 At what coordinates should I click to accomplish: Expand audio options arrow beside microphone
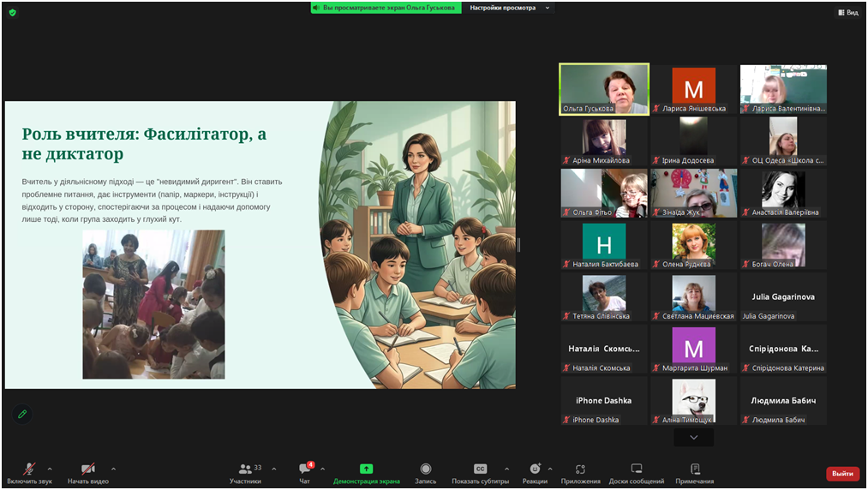pos(50,469)
